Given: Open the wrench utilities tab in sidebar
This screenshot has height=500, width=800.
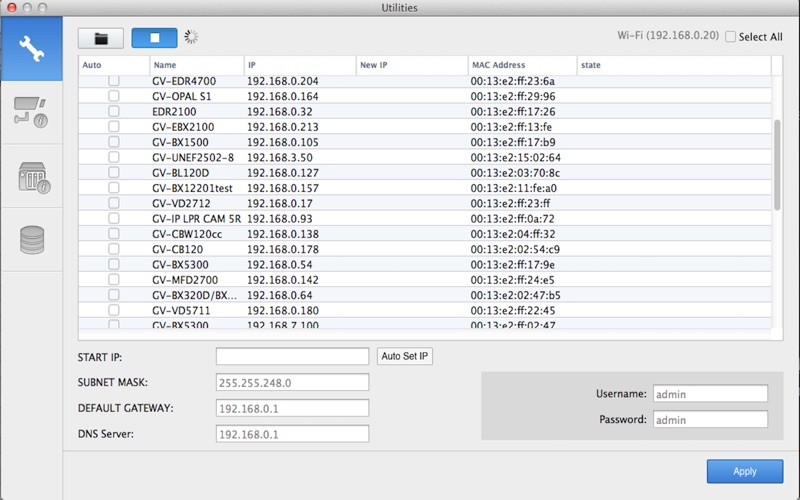Looking at the screenshot, I should click(x=32, y=48).
